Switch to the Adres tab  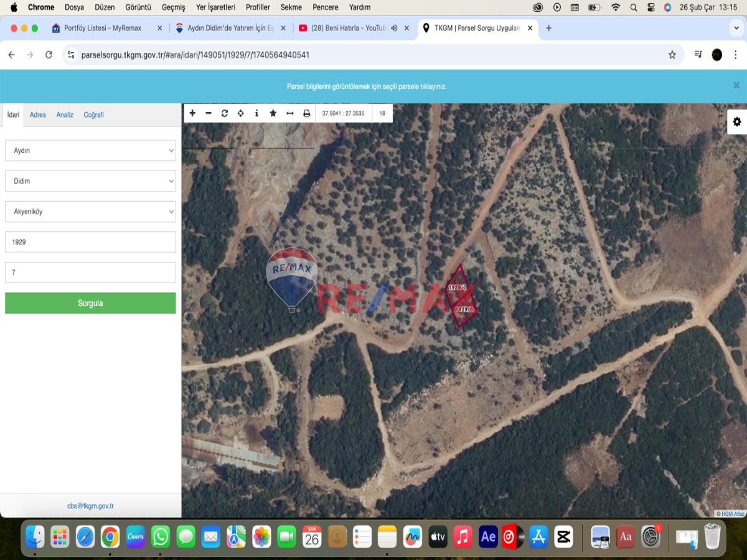click(38, 115)
